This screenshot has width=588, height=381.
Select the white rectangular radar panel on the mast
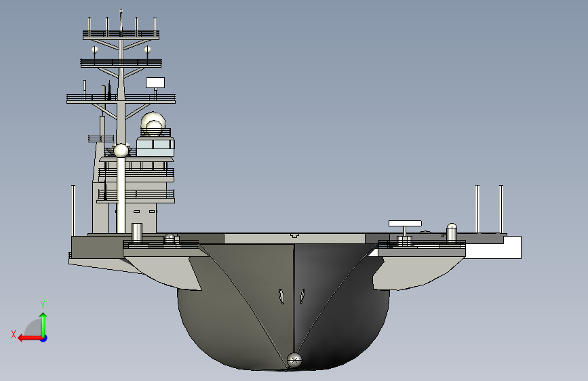[155, 83]
